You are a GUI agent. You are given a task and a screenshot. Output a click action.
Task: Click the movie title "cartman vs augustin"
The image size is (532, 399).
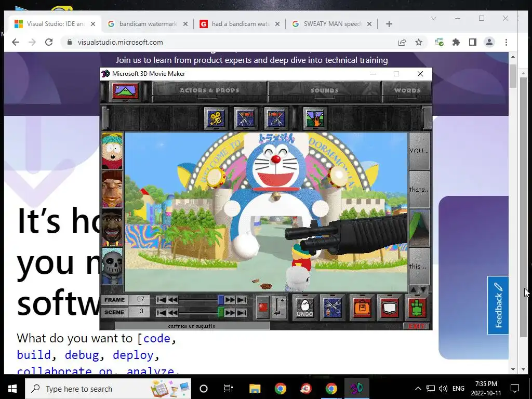coord(192,326)
